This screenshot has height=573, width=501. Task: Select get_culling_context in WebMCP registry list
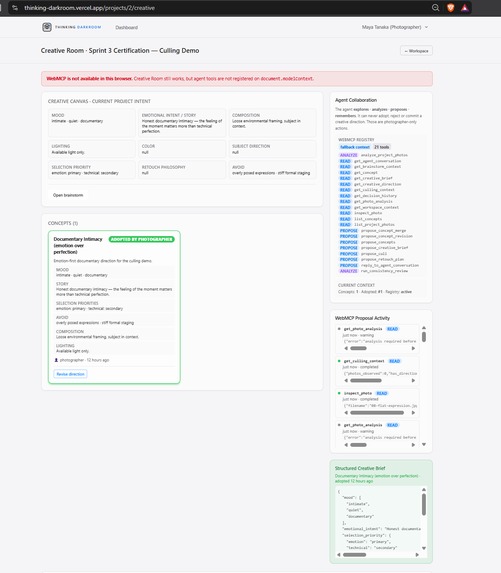tap(374, 190)
